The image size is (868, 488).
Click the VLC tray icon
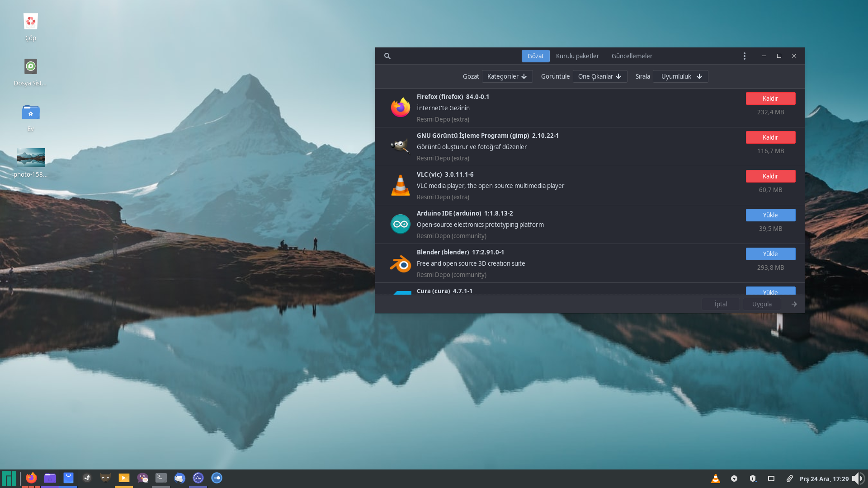tap(715, 479)
